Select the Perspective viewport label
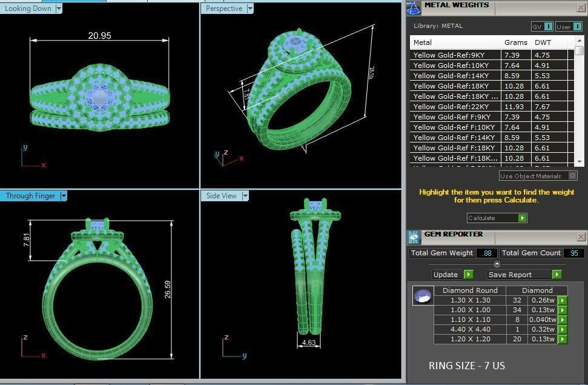The height and width of the screenshot is (385, 588). click(x=224, y=8)
